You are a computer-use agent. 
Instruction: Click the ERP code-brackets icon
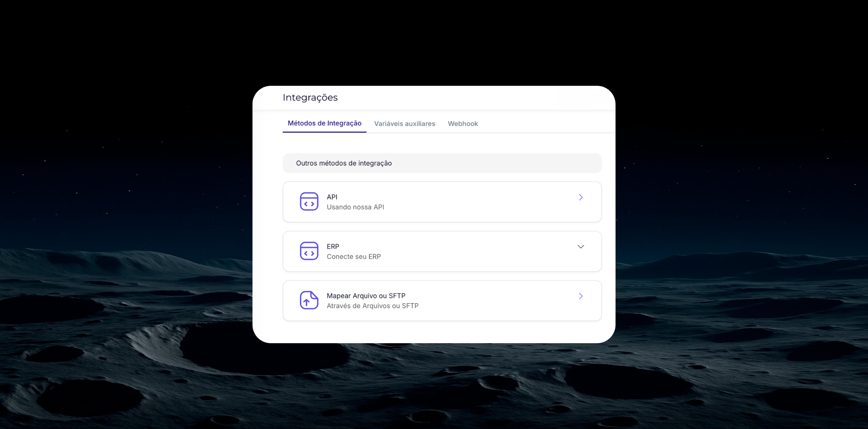coord(309,251)
